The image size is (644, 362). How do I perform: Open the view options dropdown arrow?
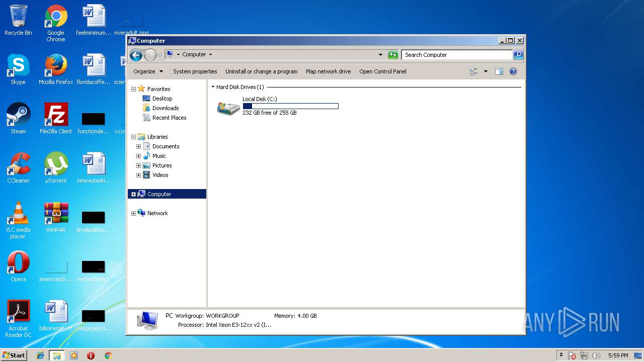[486, 71]
